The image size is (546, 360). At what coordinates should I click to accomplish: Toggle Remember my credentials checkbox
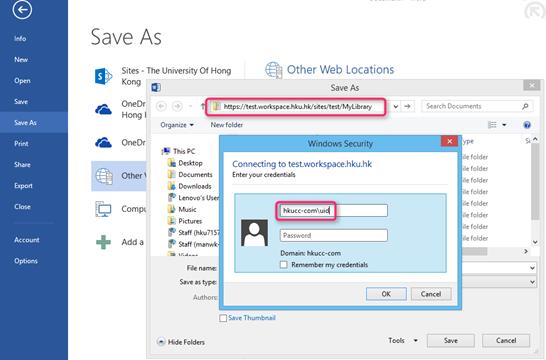[x=284, y=265]
